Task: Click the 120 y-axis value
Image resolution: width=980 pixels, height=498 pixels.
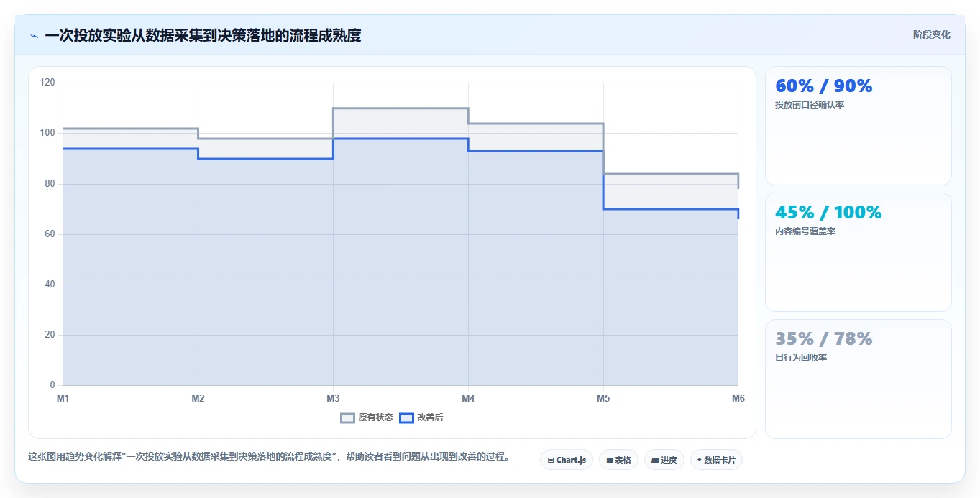Action: (x=47, y=83)
